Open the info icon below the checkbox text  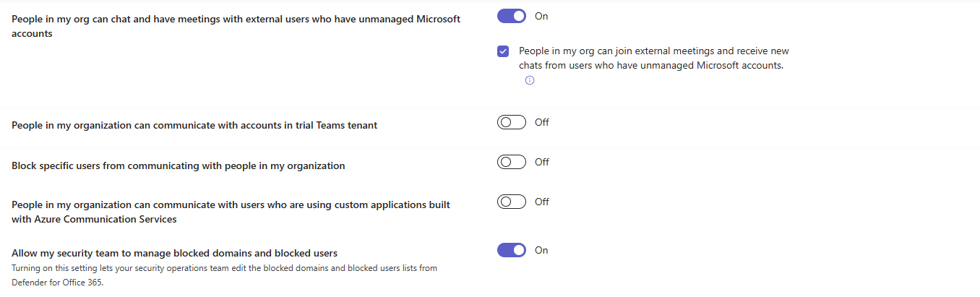coord(529,81)
